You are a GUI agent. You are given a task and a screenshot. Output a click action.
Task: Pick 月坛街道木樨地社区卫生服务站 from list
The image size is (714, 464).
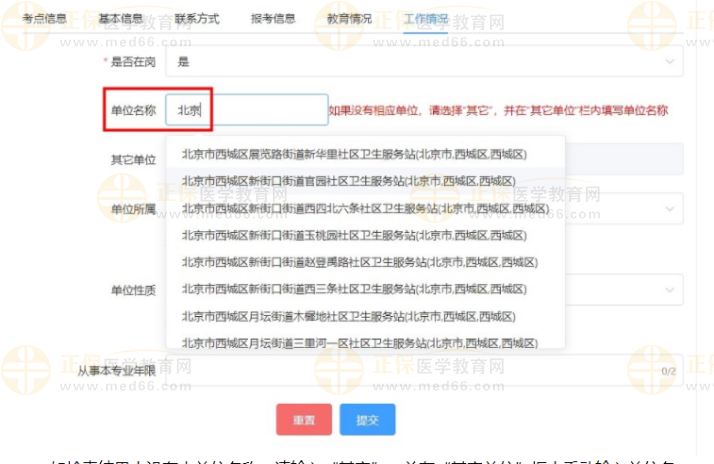[x=349, y=316]
